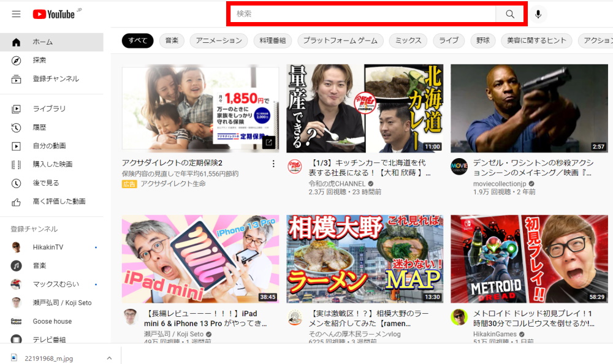Viewport: 613px width, 364px height.
Task: Open the 22191968_m.jpg downloaded file
Action: click(x=49, y=358)
